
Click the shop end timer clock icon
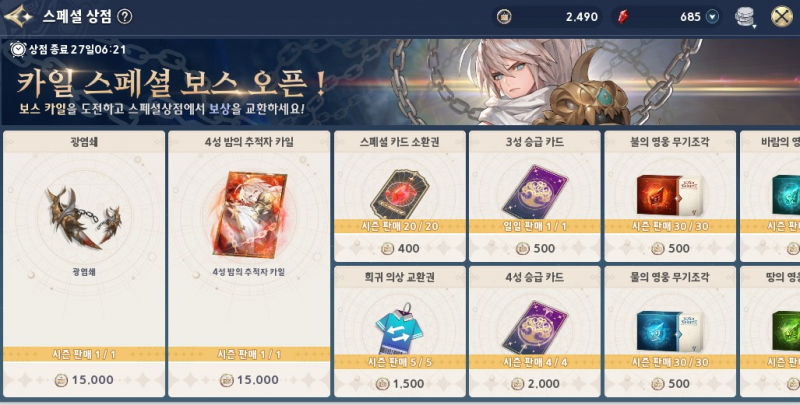(18, 49)
